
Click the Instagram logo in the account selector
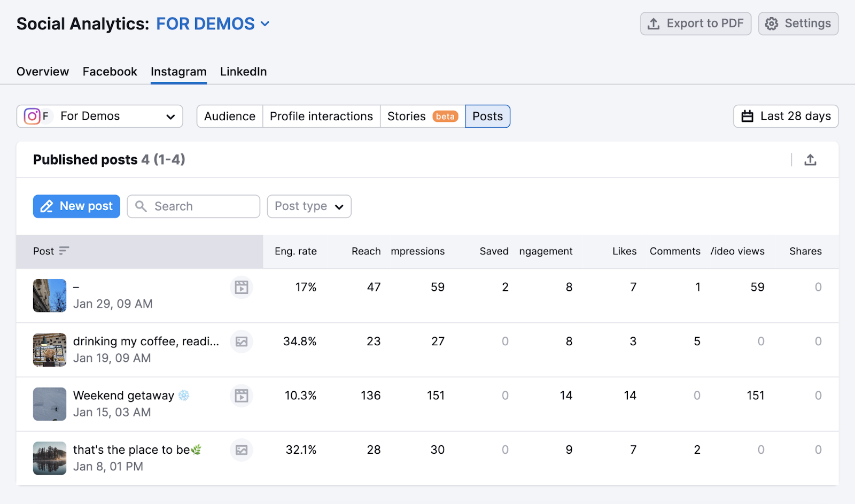(x=32, y=116)
